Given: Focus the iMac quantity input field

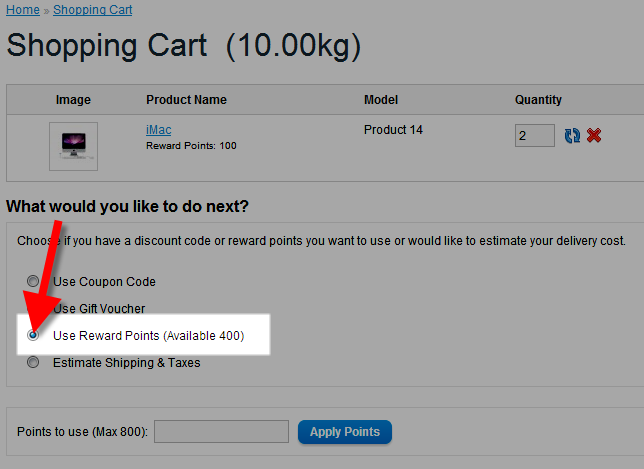Looking at the screenshot, I should tap(535, 135).
